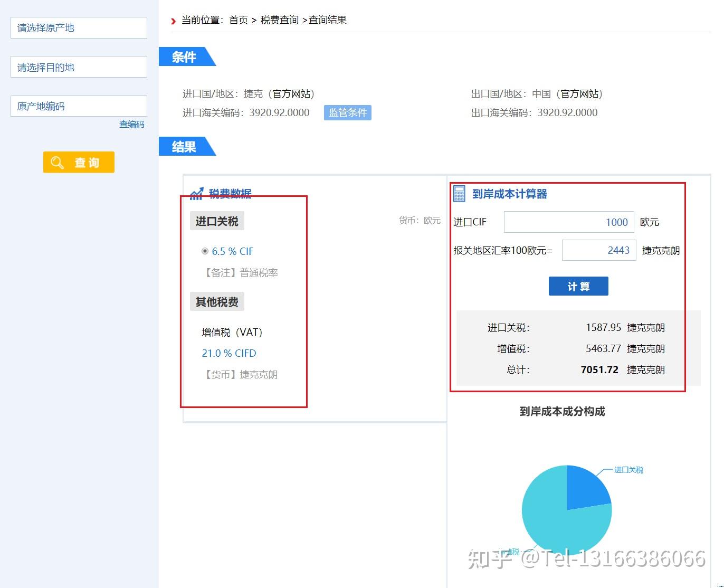Click the magnifier icon on the 查询 button

pos(58,163)
